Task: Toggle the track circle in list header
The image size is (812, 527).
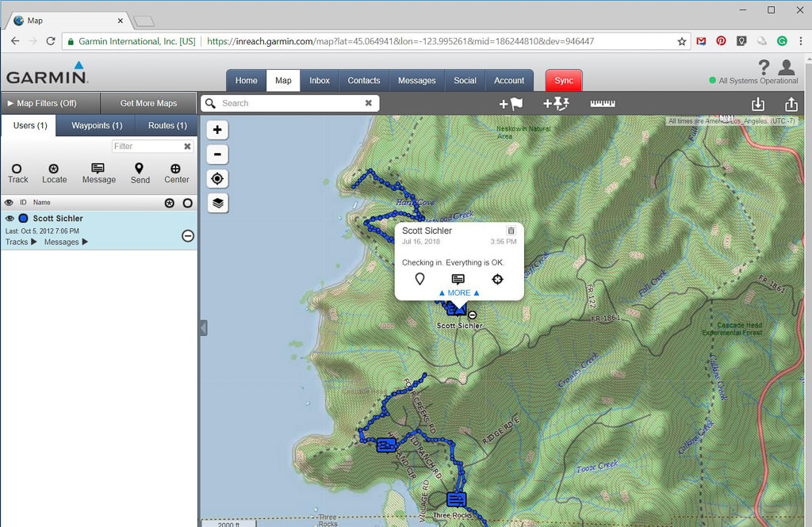Action: [x=187, y=203]
